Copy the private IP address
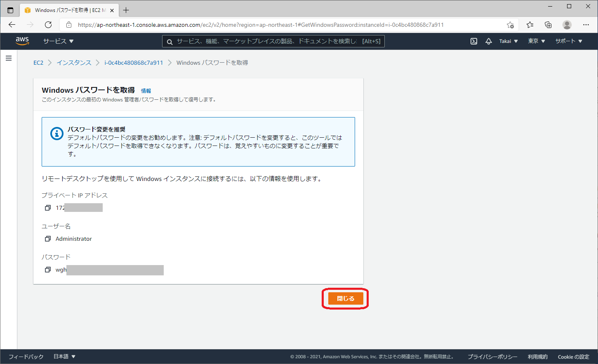The image size is (598, 364). [x=47, y=208]
